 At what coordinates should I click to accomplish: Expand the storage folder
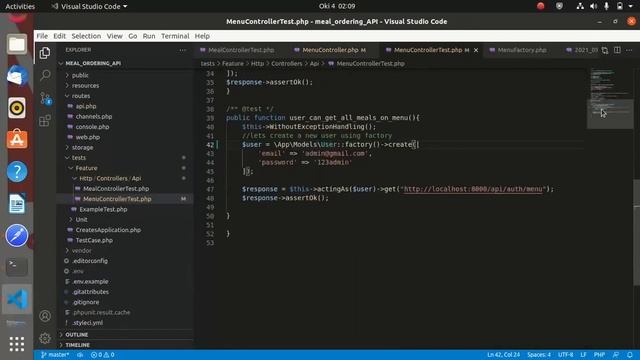[82, 147]
